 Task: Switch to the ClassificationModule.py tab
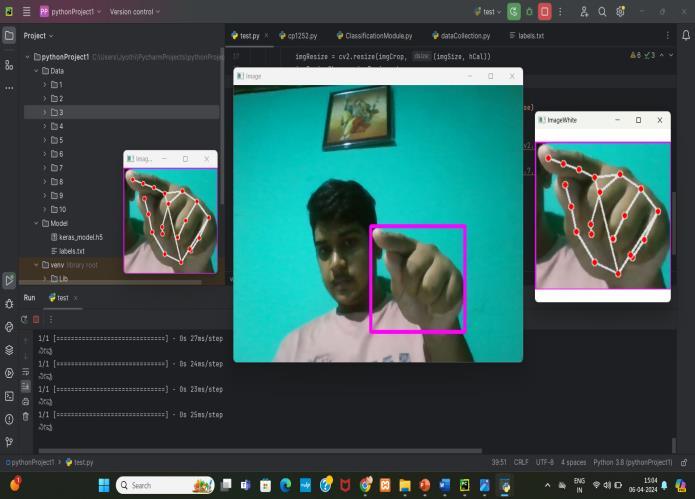click(x=375, y=36)
